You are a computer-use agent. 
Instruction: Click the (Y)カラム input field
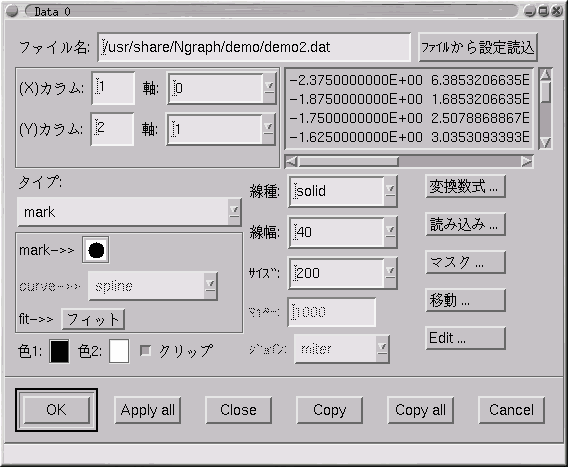click(112, 129)
